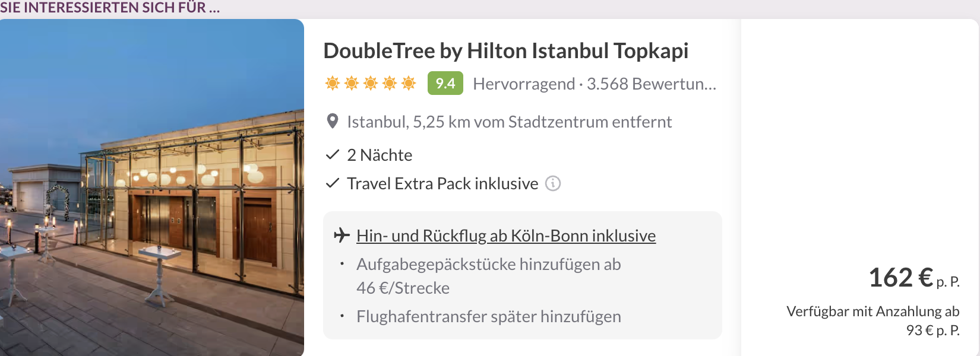Viewport: 980px width, 356px height.
Task: Click the location pin icon
Action: tap(333, 122)
